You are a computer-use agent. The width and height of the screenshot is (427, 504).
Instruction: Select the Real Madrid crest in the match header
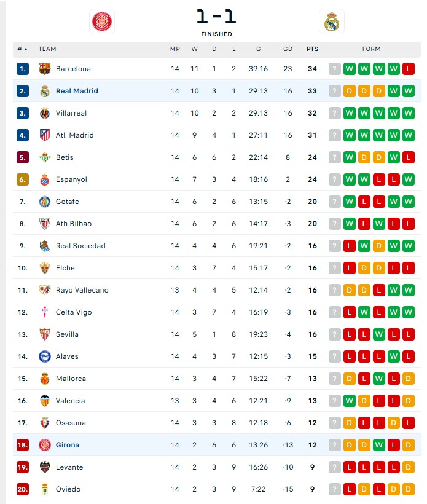click(x=331, y=22)
